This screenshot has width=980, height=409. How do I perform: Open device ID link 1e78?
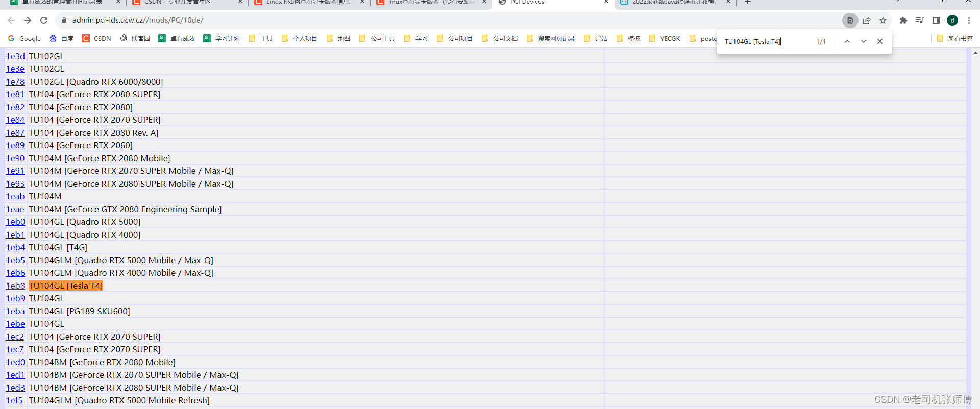(x=15, y=82)
